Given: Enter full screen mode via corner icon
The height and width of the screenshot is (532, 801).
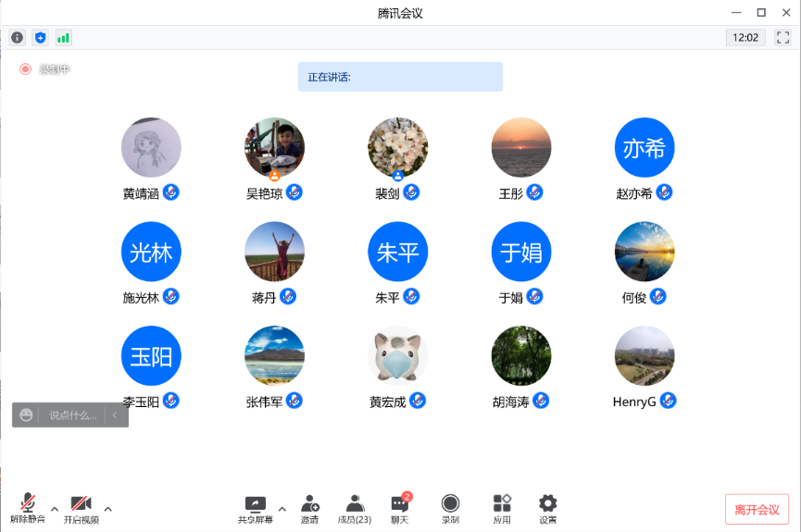Looking at the screenshot, I should [x=782, y=38].
